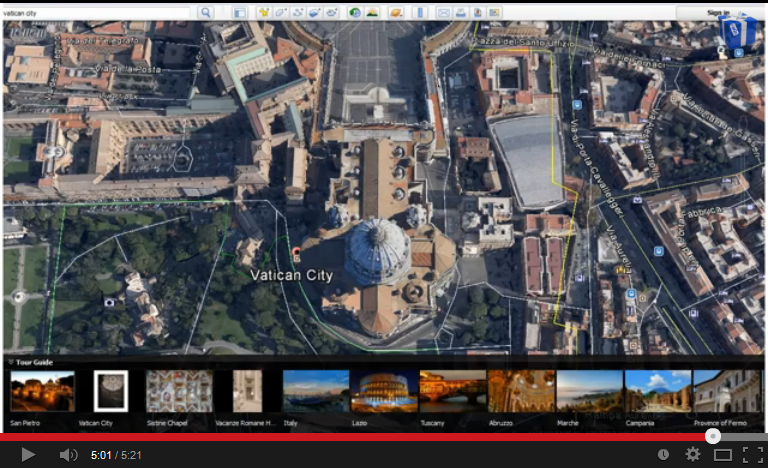The width and height of the screenshot is (768, 468).
Task: Click the red placemark near Vatican City label
Action: click(296, 254)
